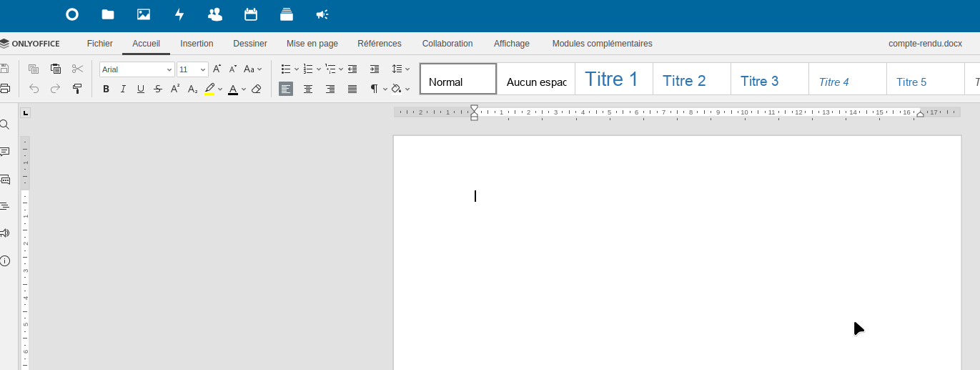The height and width of the screenshot is (370, 980).
Task: Increase font size with the A-up icon
Action: coord(217,69)
